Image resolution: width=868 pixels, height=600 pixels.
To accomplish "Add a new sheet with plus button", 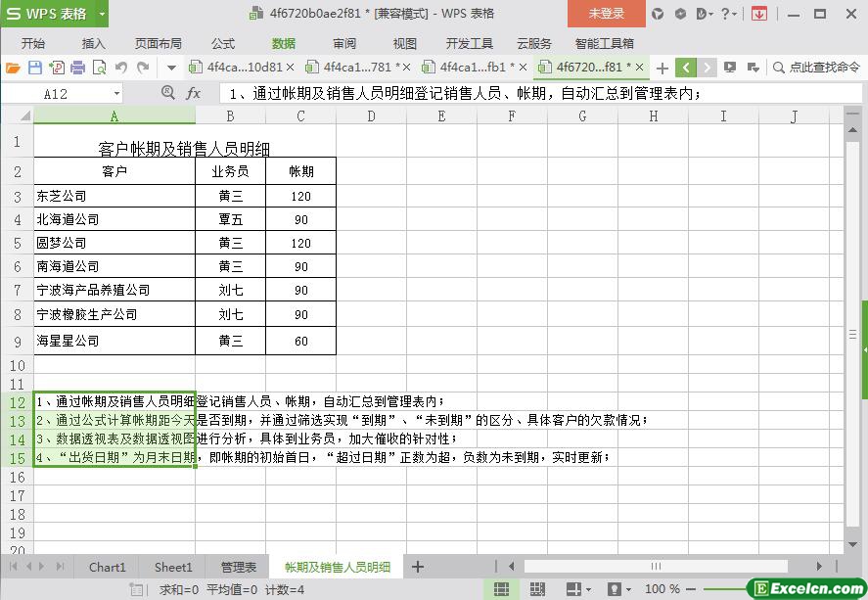I will coord(418,567).
